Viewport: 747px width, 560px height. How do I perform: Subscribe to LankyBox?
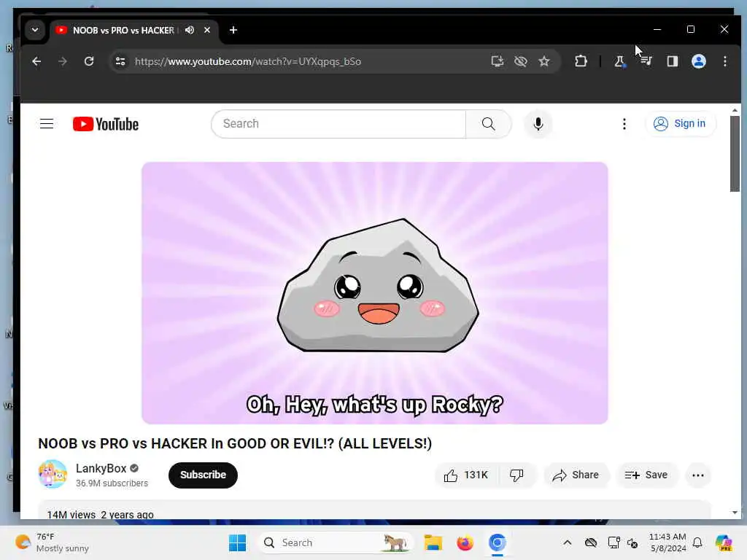203,475
